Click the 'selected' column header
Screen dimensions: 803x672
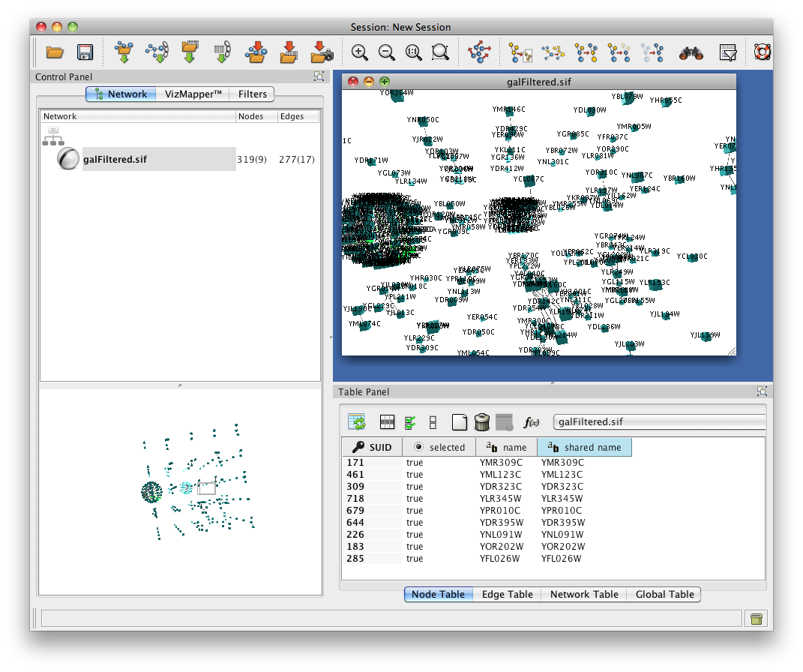440,447
